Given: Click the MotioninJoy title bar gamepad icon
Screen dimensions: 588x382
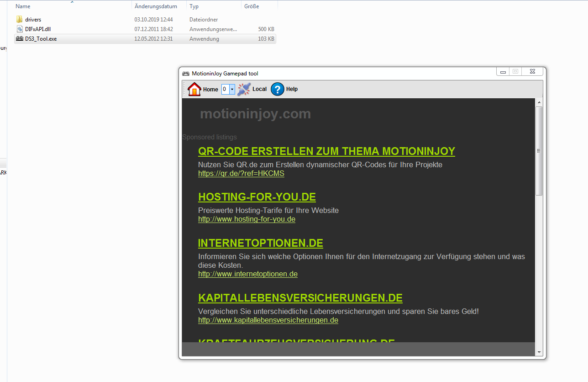Looking at the screenshot, I should tap(186, 74).
